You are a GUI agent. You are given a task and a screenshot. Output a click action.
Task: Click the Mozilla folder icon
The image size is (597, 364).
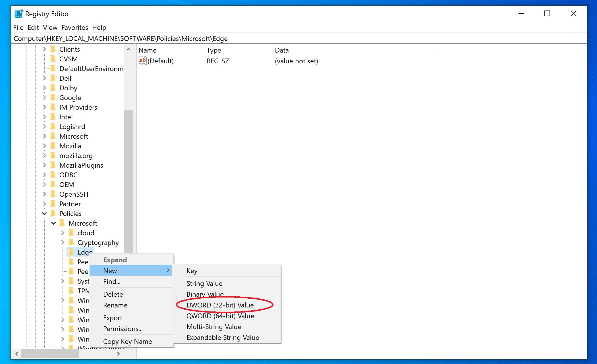pyautogui.click(x=53, y=146)
